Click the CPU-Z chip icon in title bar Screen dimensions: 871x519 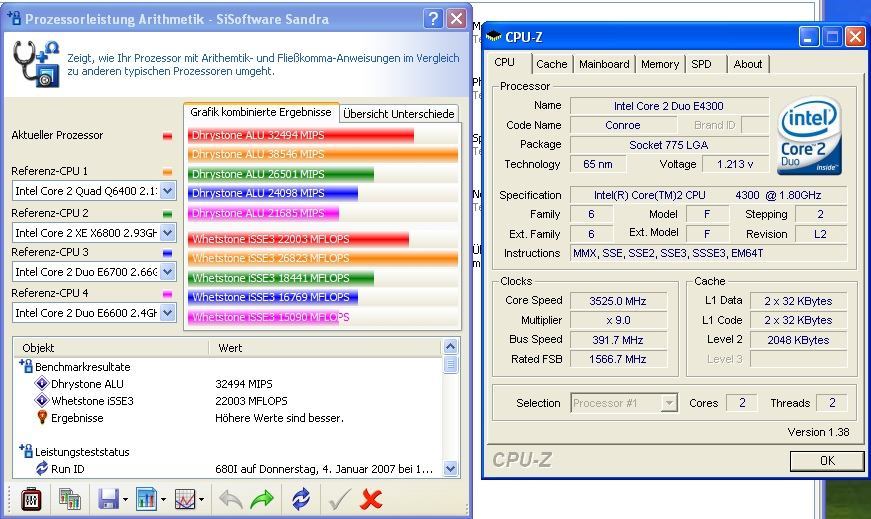coord(493,37)
